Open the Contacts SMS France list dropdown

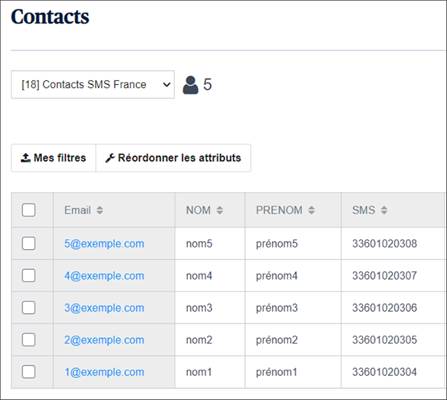coord(93,85)
